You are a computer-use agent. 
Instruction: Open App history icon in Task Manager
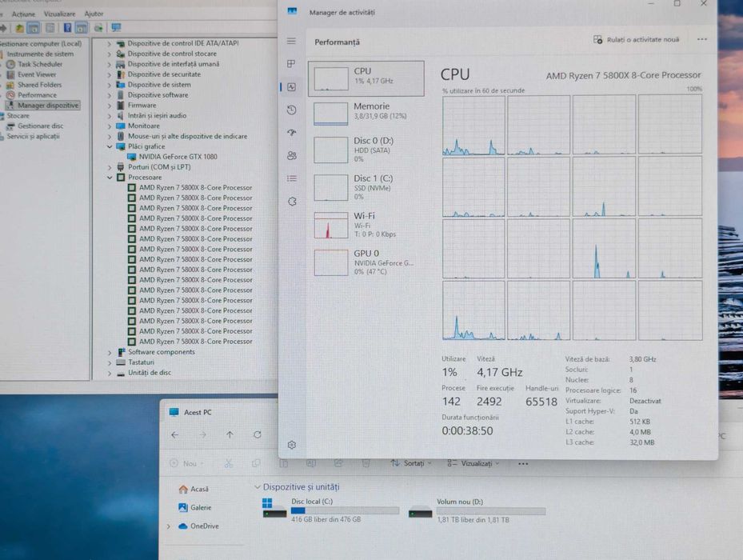click(292, 110)
